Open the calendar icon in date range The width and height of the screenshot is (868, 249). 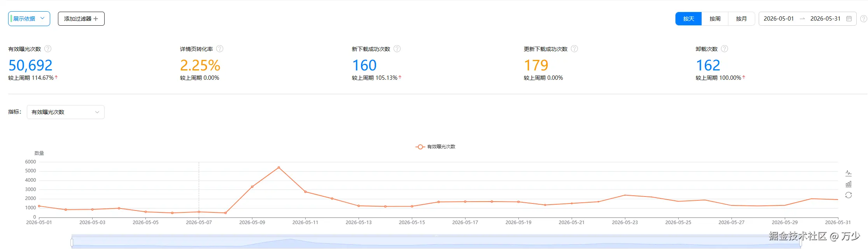pos(849,19)
